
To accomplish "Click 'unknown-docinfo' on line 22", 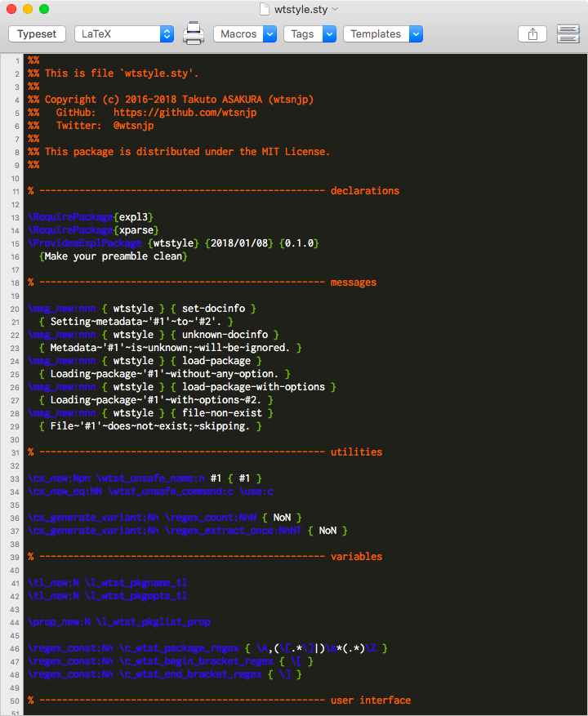I will click(225, 334).
